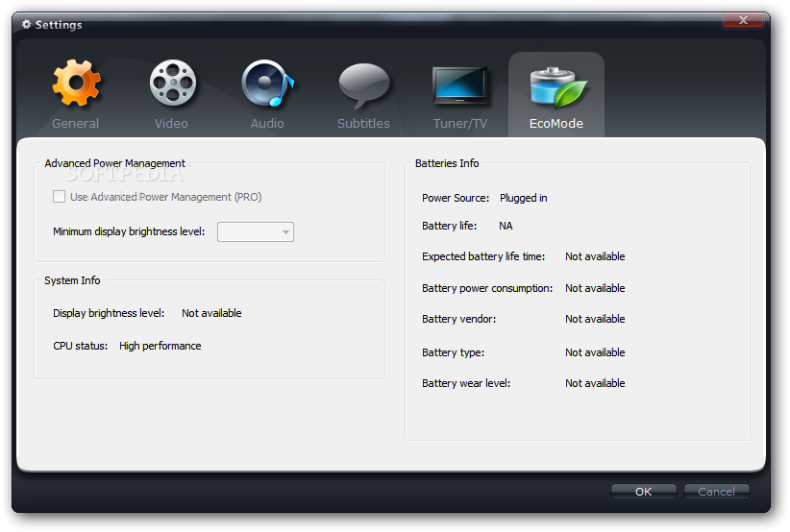
Task: Open the Audio speaker icon
Action: point(267,83)
